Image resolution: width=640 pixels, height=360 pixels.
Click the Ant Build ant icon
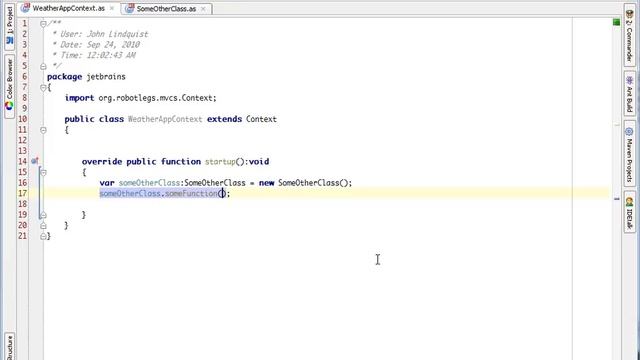click(x=629, y=80)
